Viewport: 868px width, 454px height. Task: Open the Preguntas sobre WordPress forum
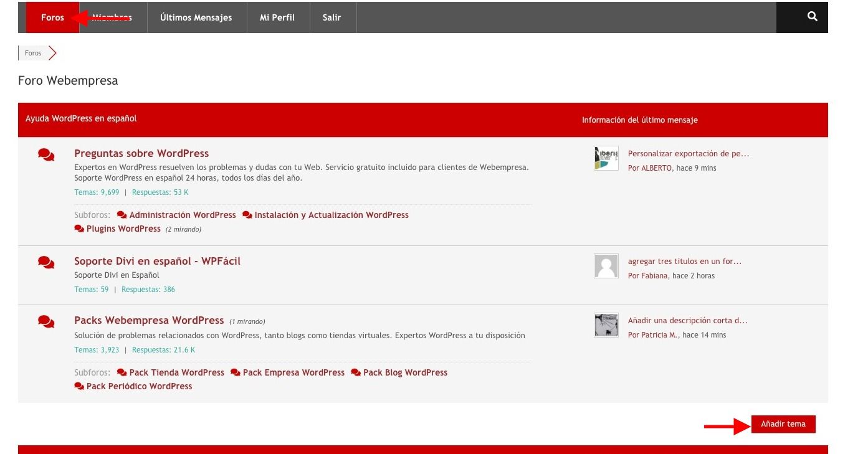(x=141, y=153)
